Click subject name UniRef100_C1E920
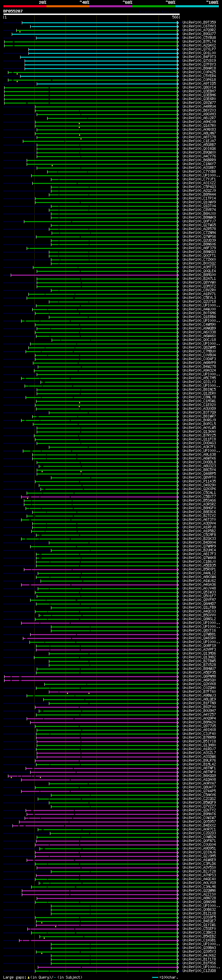This screenshot has height=980, width=222. click(x=199, y=405)
